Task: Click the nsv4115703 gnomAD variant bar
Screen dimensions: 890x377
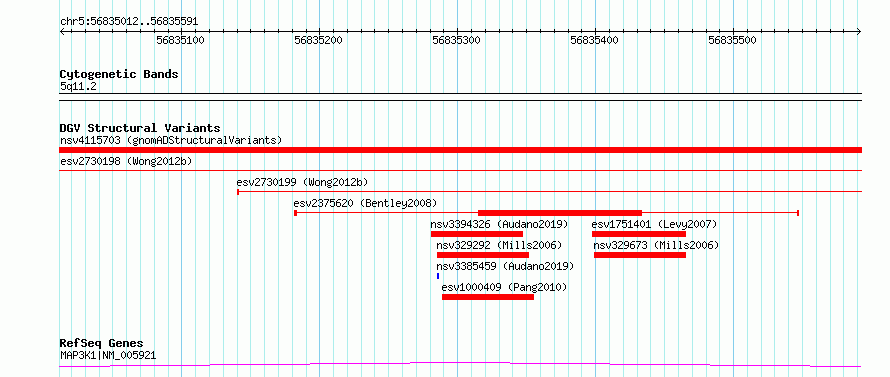Action: [460, 150]
